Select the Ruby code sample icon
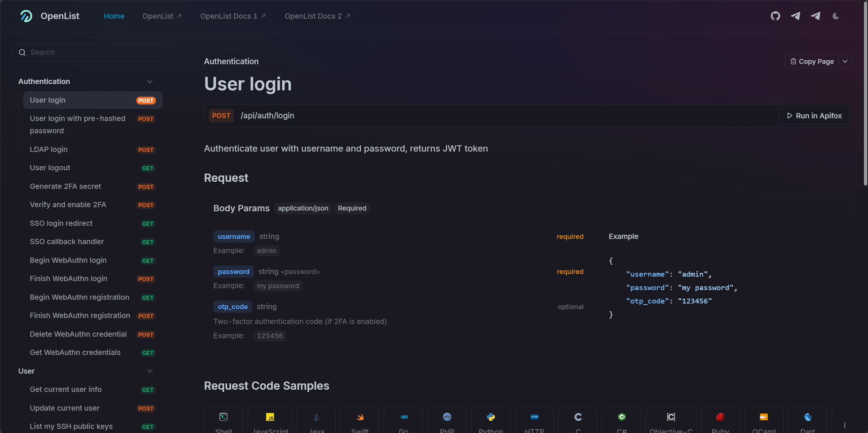 click(x=720, y=417)
